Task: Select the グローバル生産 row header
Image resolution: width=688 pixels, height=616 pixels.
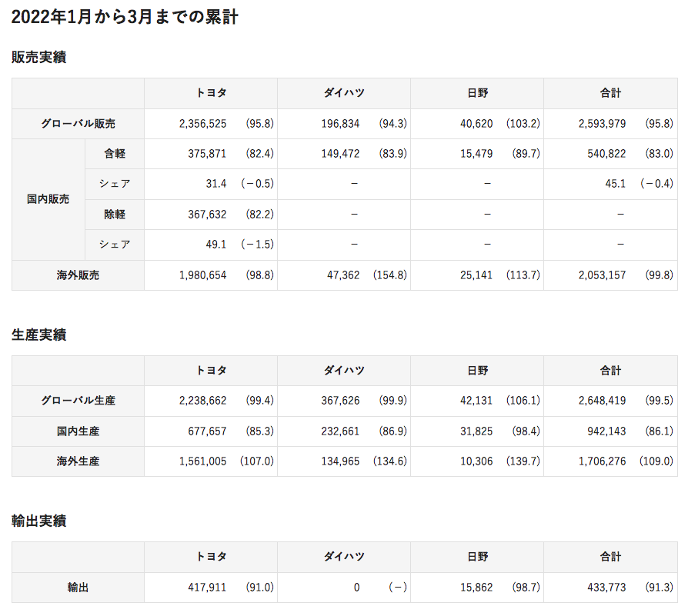Action: tap(78, 401)
